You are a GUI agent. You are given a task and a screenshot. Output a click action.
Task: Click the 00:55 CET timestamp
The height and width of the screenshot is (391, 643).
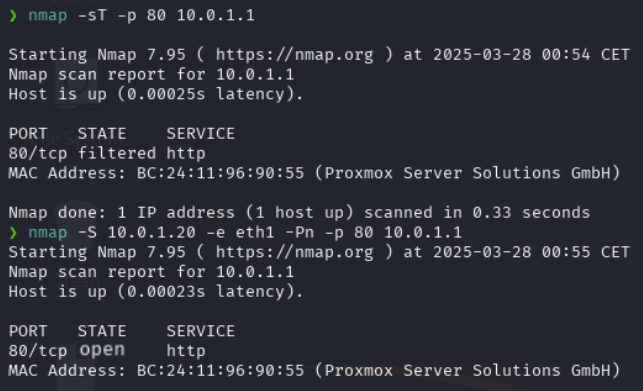click(x=586, y=252)
